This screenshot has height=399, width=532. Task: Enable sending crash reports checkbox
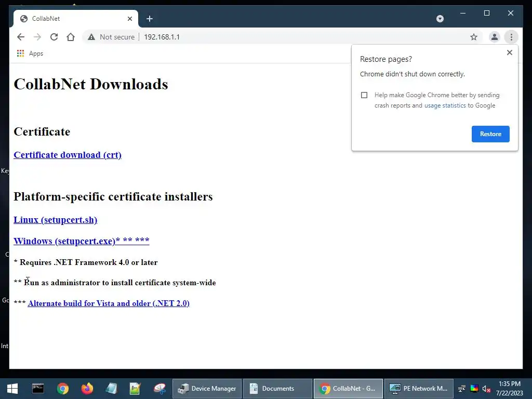coord(364,95)
